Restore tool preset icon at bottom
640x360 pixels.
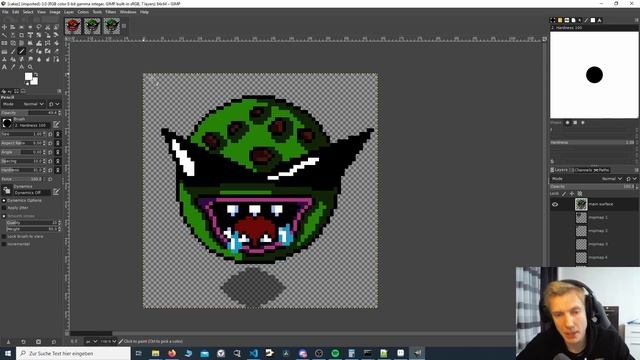tap(23, 342)
